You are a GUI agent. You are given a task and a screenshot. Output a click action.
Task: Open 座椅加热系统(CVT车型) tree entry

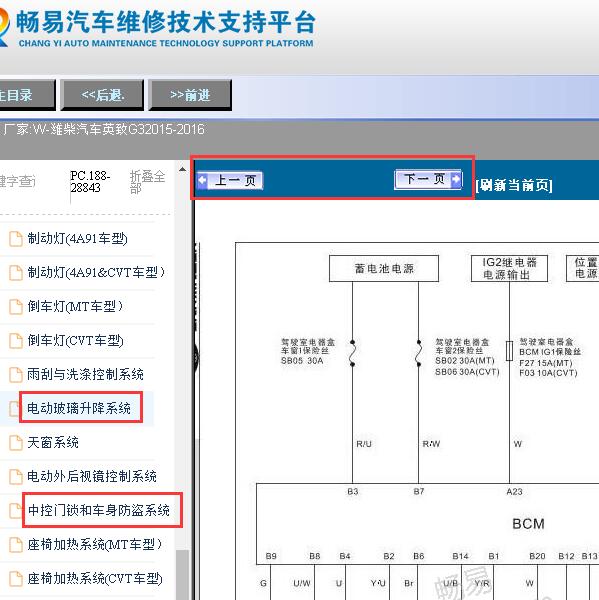[95, 578]
